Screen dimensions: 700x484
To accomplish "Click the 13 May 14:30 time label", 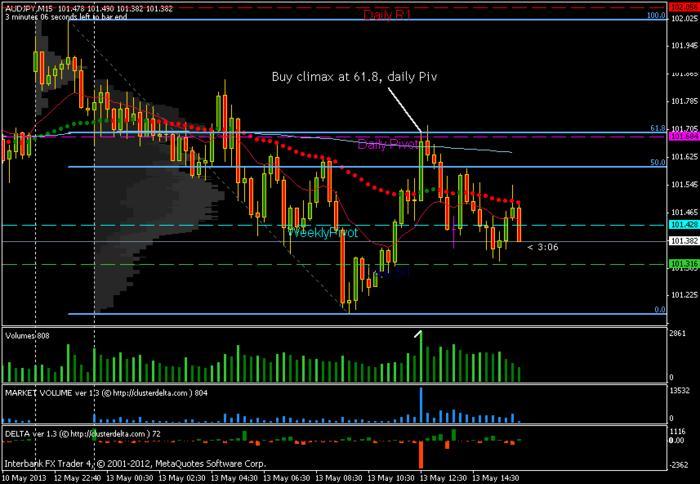I will (496, 478).
